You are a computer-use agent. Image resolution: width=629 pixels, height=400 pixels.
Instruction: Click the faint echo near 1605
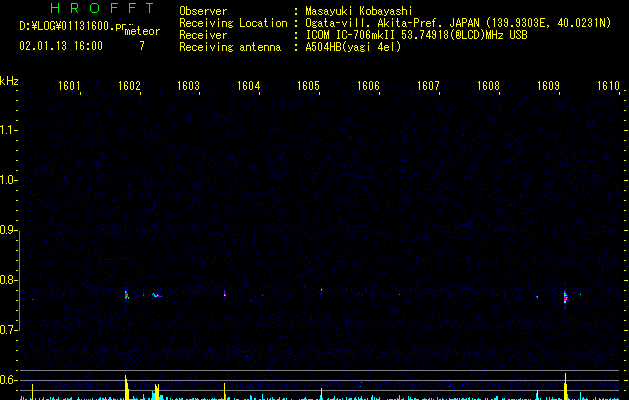pyautogui.click(x=321, y=289)
